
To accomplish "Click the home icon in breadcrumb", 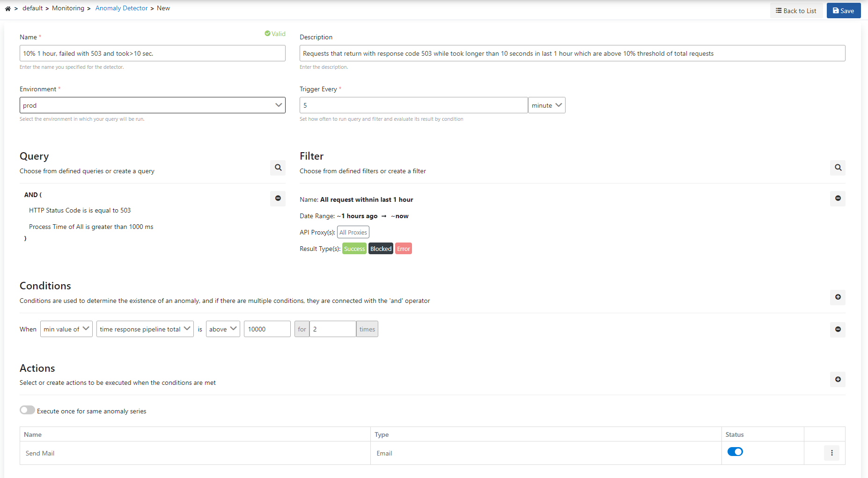I will pyautogui.click(x=8, y=8).
